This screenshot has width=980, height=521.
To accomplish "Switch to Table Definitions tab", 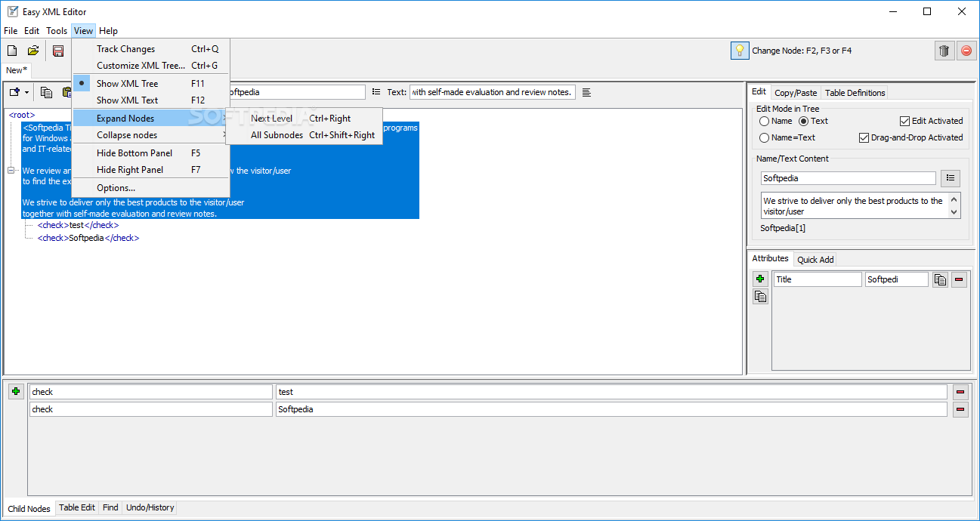I will [x=855, y=93].
